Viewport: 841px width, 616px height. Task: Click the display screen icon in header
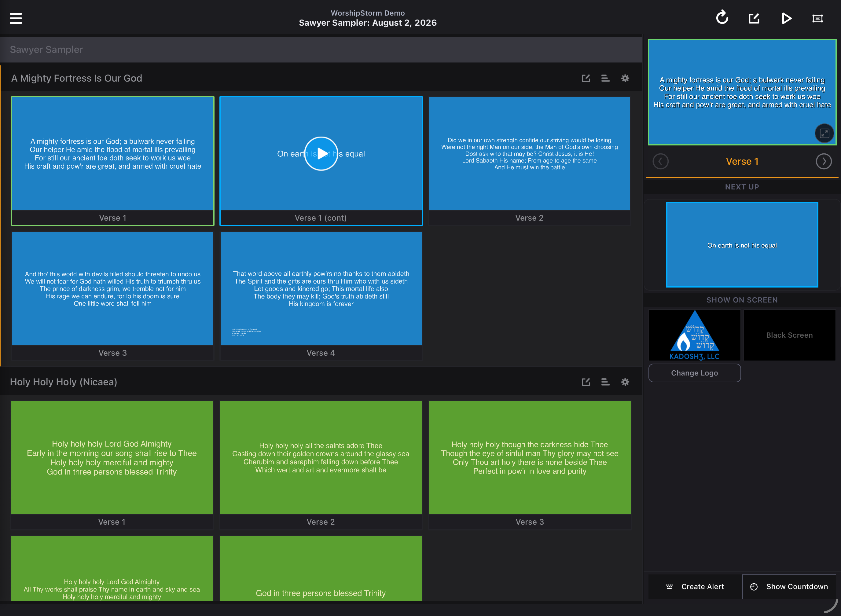coord(817,18)
